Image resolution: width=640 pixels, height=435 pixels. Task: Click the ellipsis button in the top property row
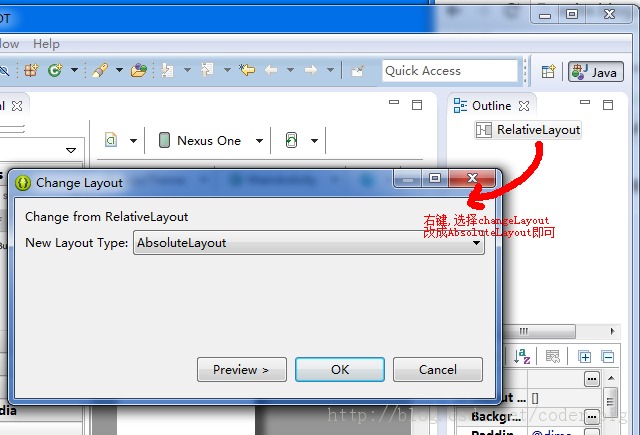(592, 379)
